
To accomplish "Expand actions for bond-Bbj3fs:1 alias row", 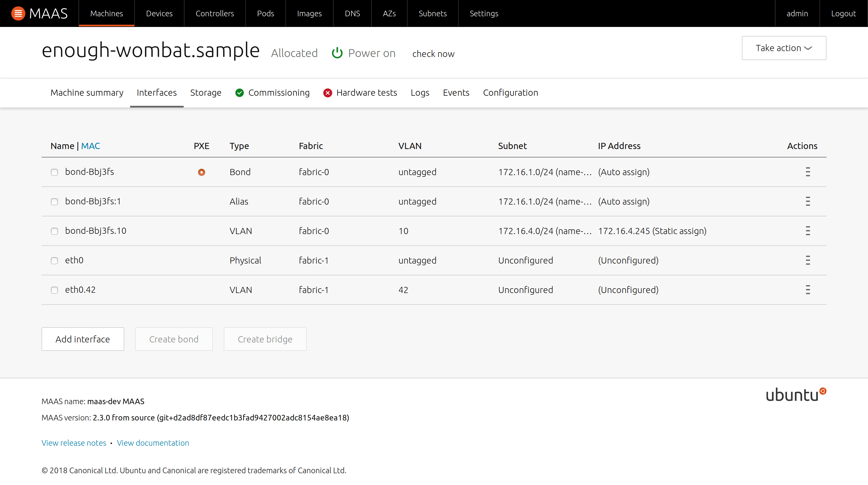I will pyautogui.click(x=808, y=201).
